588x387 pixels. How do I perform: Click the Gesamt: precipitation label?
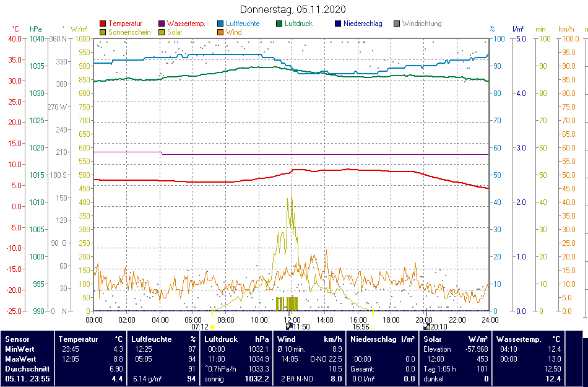pyautogui.click(x=362, y=369)
